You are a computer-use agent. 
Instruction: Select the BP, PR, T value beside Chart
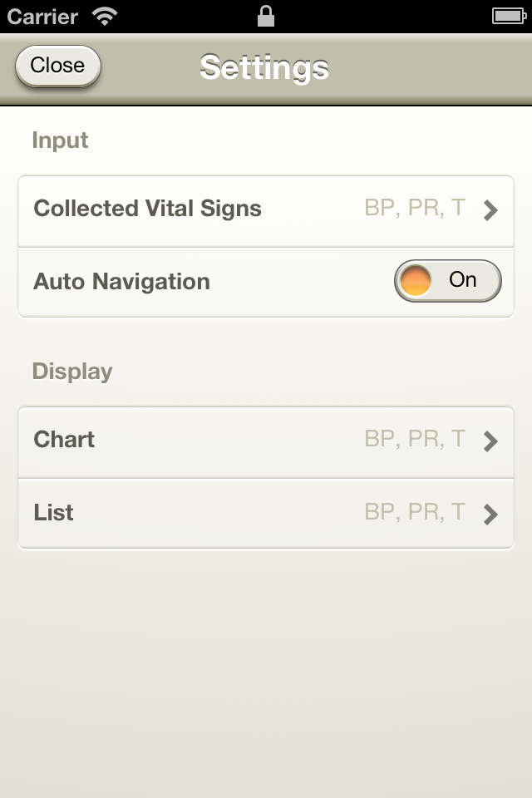coord(415,439)
